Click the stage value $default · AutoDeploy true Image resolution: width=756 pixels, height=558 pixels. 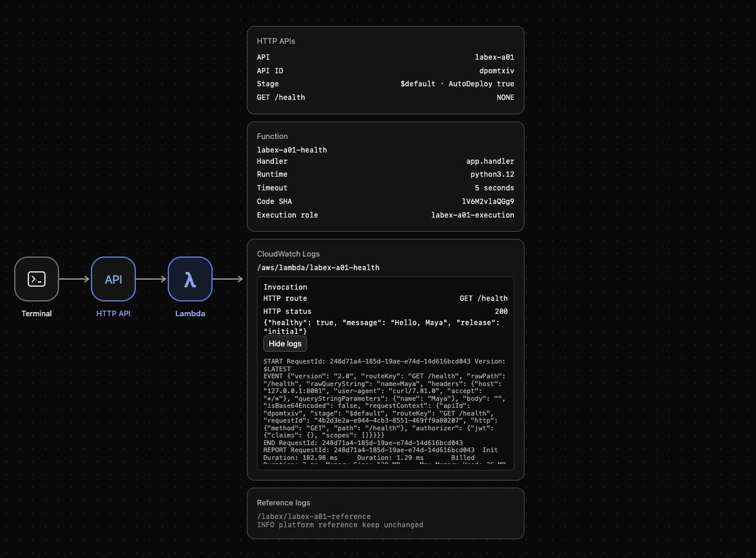click(x=457, y=84)
